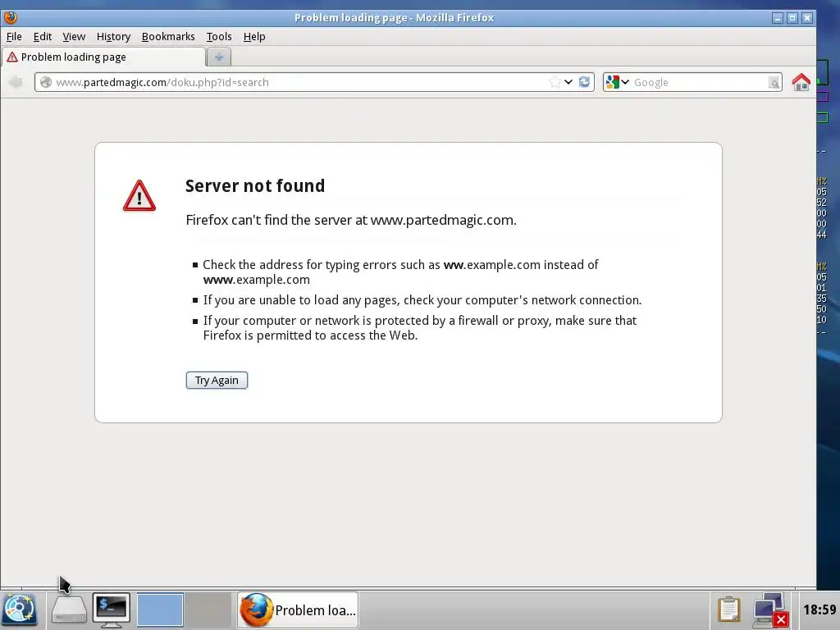Go to the Home page icon
The image size is (840, 630).
801,82
